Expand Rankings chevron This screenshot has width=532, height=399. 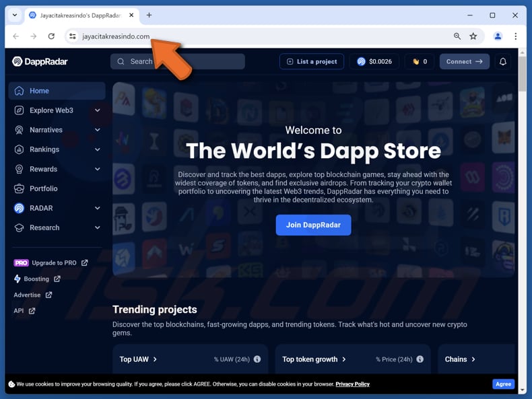98,149
